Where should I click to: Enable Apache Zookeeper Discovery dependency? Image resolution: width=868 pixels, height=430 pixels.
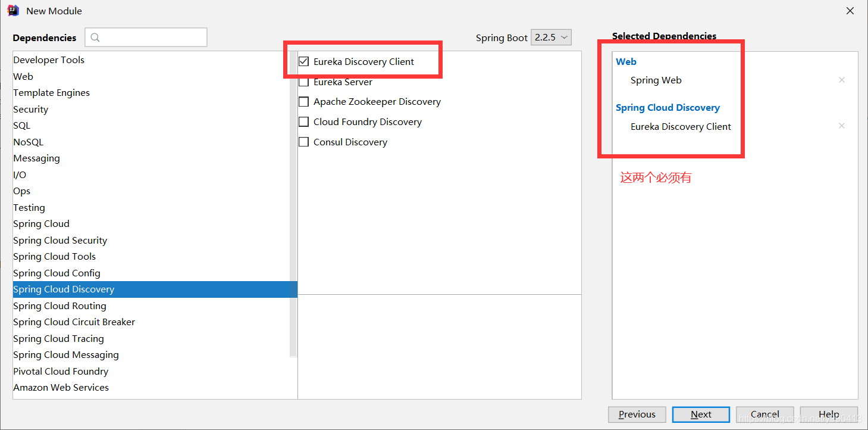click(x=303, y=102)
